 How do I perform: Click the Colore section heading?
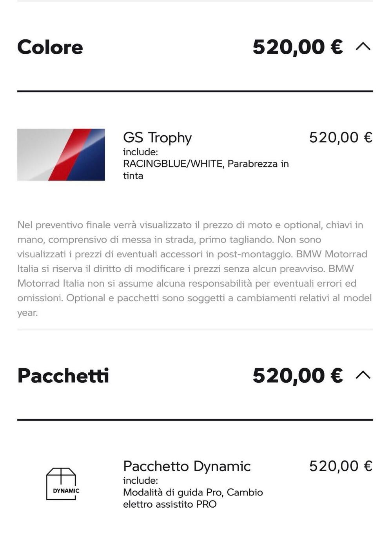coord(50,47)
